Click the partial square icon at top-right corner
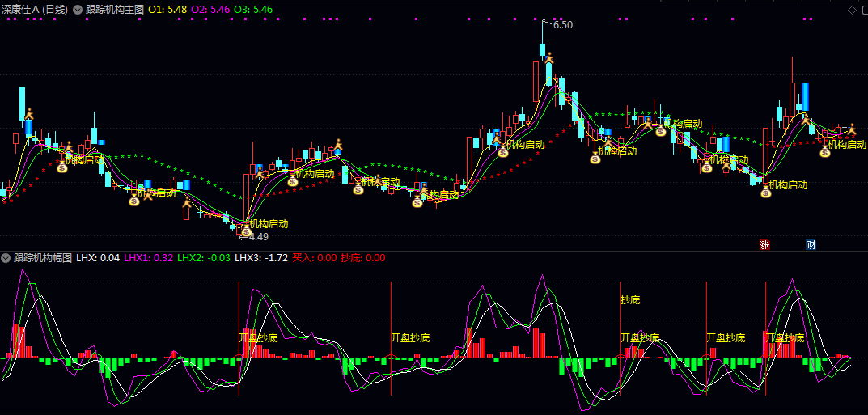The width and height of the screenshot is (868, 415). click(x=864, y=10)
